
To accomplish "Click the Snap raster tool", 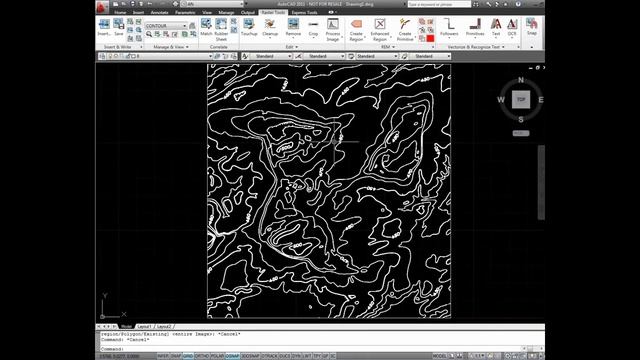I will [x=531, y=27].
